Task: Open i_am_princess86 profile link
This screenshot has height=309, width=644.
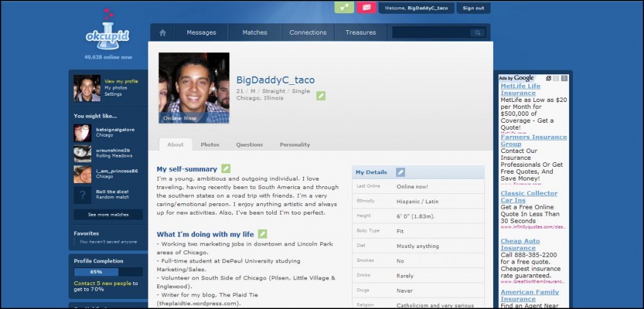Action: pos(116,171)
